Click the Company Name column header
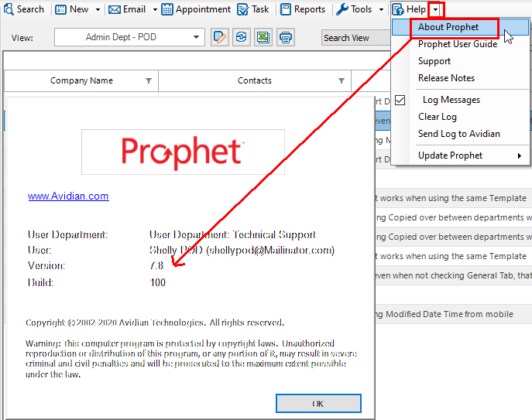This screenshot has width=532, height=420. [81, 80]
